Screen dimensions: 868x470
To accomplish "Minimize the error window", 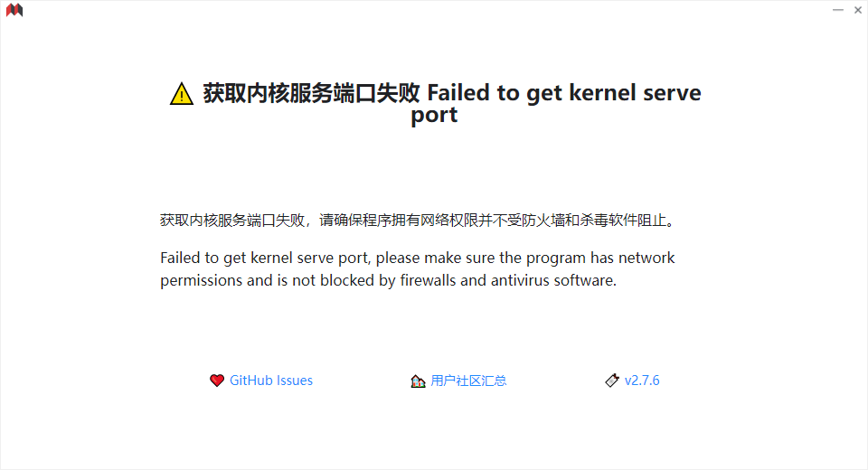I will pyautogui.click(x=837, y=10).
